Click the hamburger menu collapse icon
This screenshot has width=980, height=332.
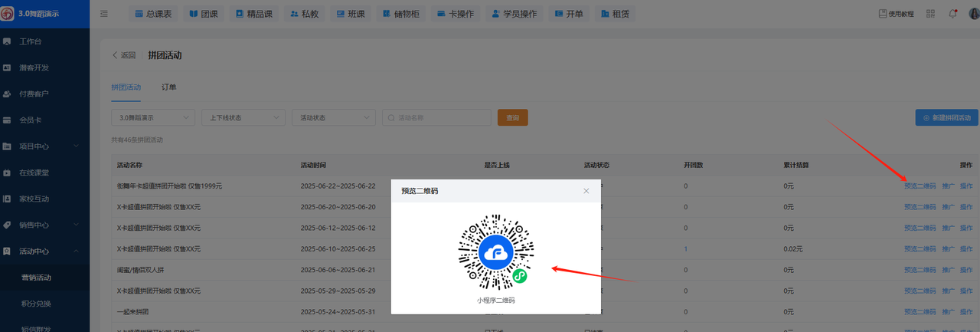(104, 14)
